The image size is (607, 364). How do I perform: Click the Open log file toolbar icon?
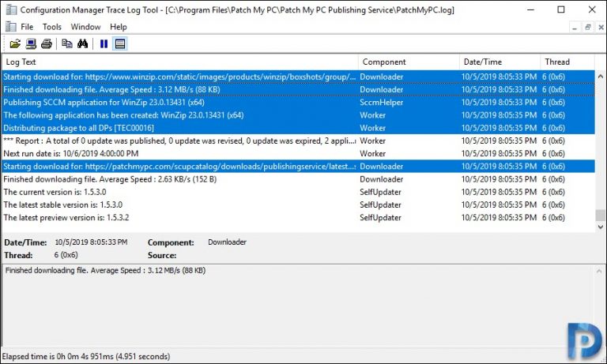tap(15, 43)
